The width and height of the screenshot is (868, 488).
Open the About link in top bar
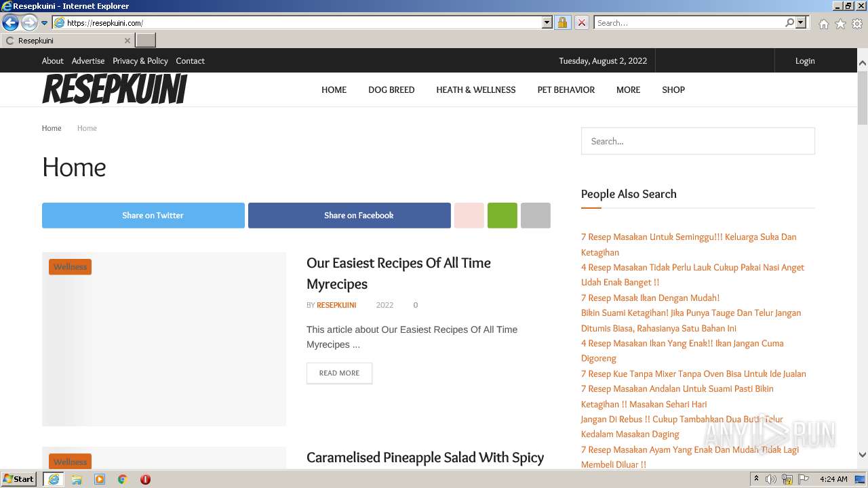53,61
